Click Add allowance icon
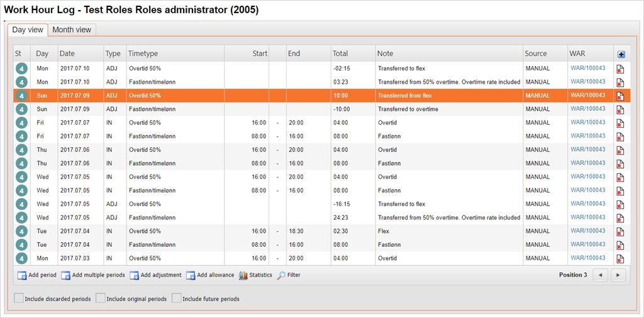Viewport: 644px width, 318px height. (x=191, y=275)
